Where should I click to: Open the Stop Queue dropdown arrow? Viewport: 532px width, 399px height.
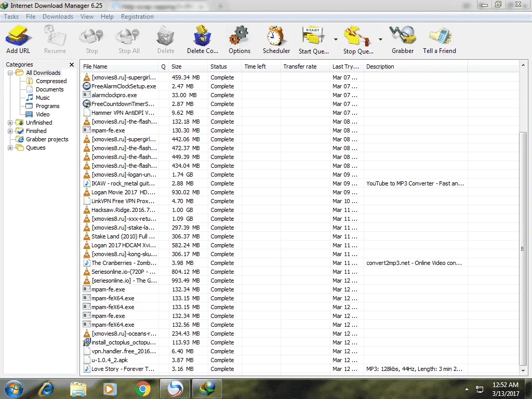coord(380,39)
